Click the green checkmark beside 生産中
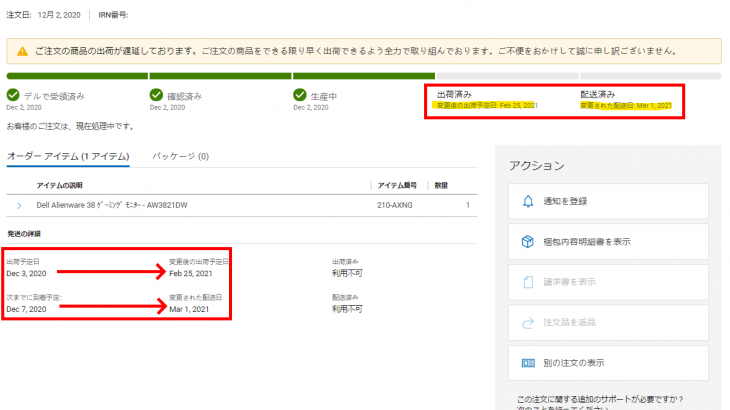The image size is (730, 410). click(299, 95)
